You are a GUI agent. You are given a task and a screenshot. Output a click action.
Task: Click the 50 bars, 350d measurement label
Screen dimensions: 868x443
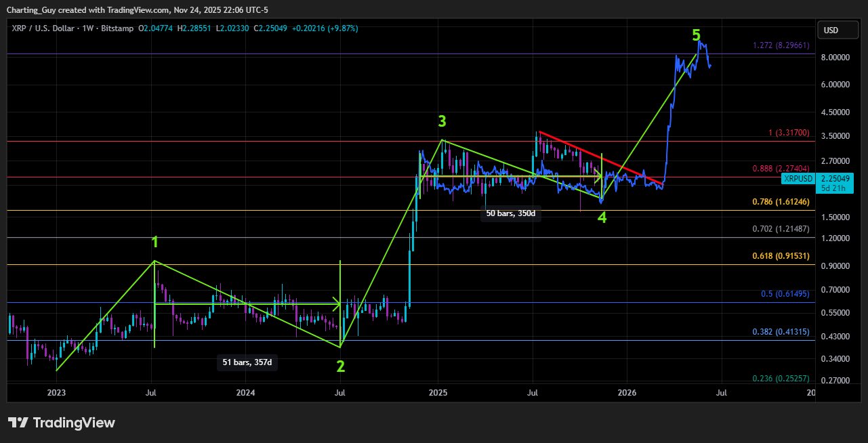510,213
